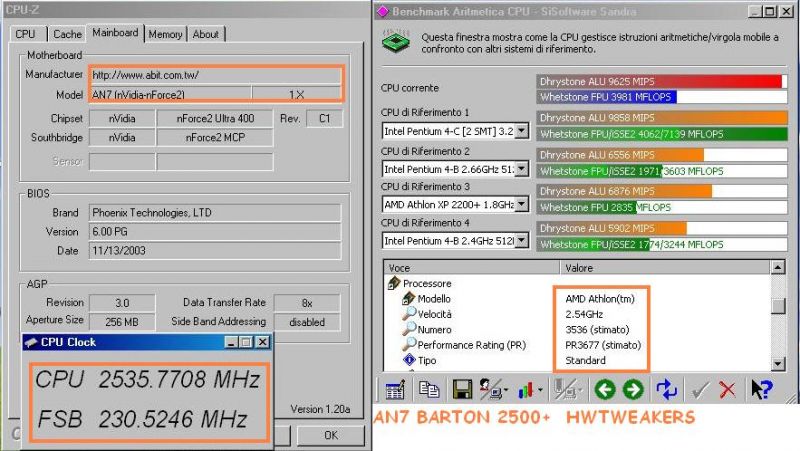Maximize the Sandra benchmark window
Image resolution: width=800 pixels, height=451 pixels.
coord(770,11)
